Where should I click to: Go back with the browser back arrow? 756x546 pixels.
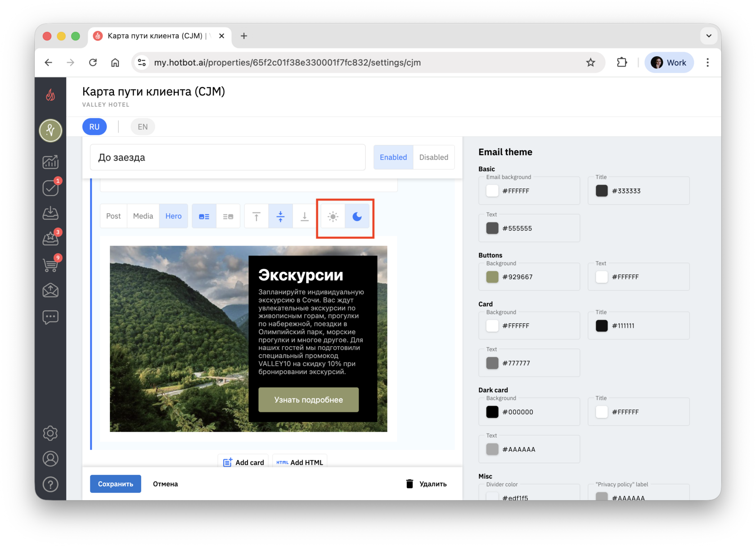pyautogui.click(x=49, y=63)
